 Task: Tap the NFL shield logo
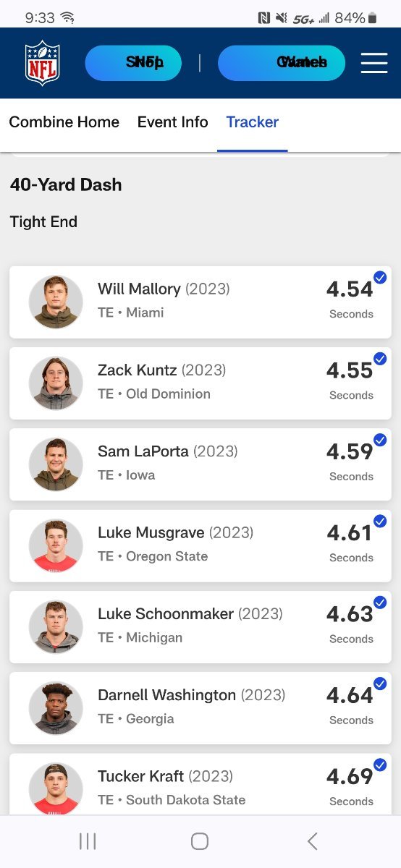click(x=43, y=63)
